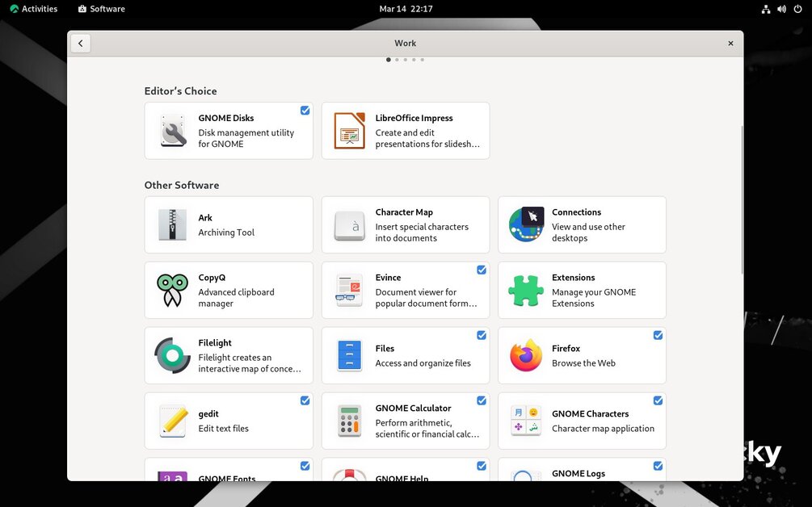Screen dimensions: 812x507
Task: Click the gedit notepad pencil icon
Action: pyautogui.click(x=172, y=421)
